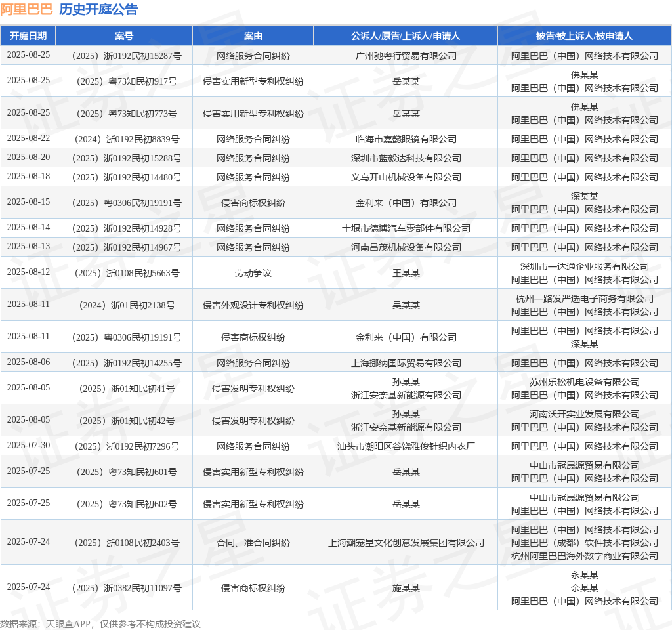Click plaintiff 河南昌茂机械设备有限公司
This screenshot has width=672, height=630.
pyautogui.click(x=406, y=247)
